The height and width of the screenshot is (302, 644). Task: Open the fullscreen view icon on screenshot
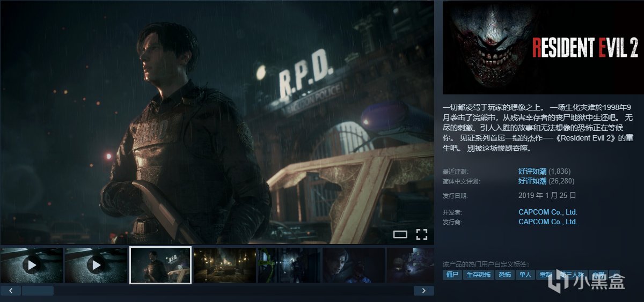point(422,234)
